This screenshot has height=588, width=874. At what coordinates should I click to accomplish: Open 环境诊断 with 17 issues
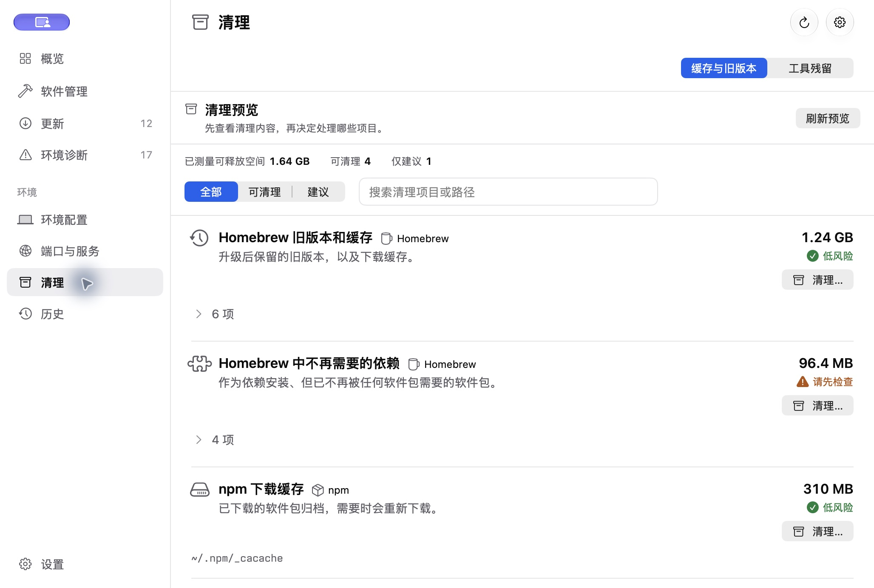coord(85,155)
